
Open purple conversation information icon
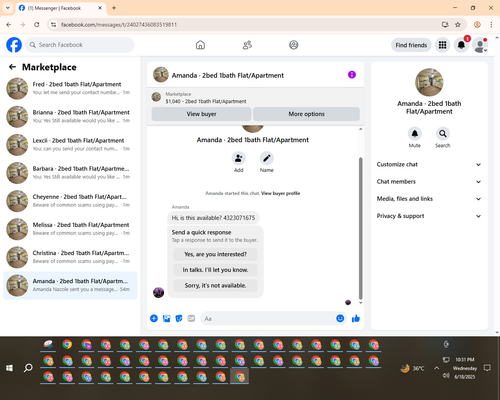click(352, 75)
